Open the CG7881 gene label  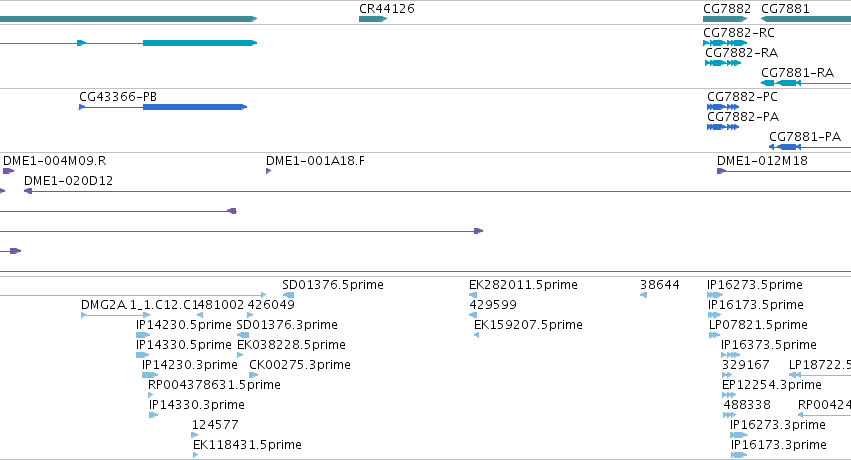[x=785, y=9]
